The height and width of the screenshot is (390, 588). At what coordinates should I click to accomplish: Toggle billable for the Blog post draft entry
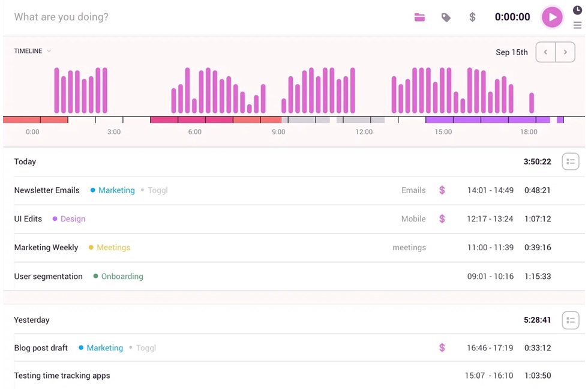point(442,347)
